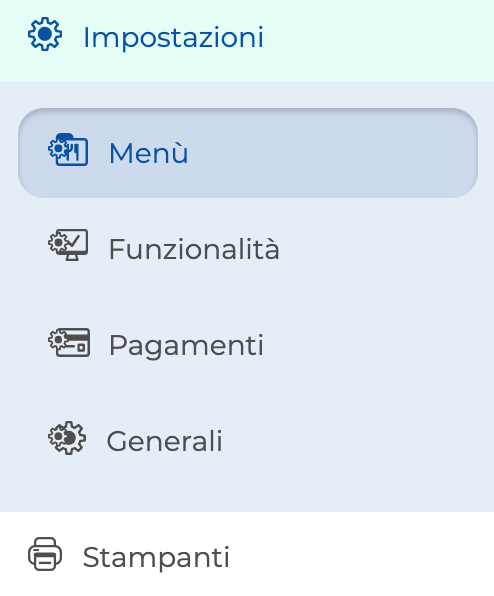Toggle the Impostazioni mint-colored header row
The width and height of the screenshot is (494, 596).
[x=247, y=41]
